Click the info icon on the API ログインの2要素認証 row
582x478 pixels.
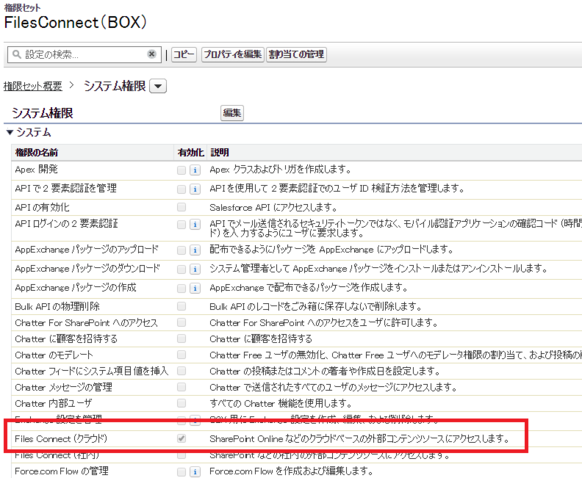point(195,225)
